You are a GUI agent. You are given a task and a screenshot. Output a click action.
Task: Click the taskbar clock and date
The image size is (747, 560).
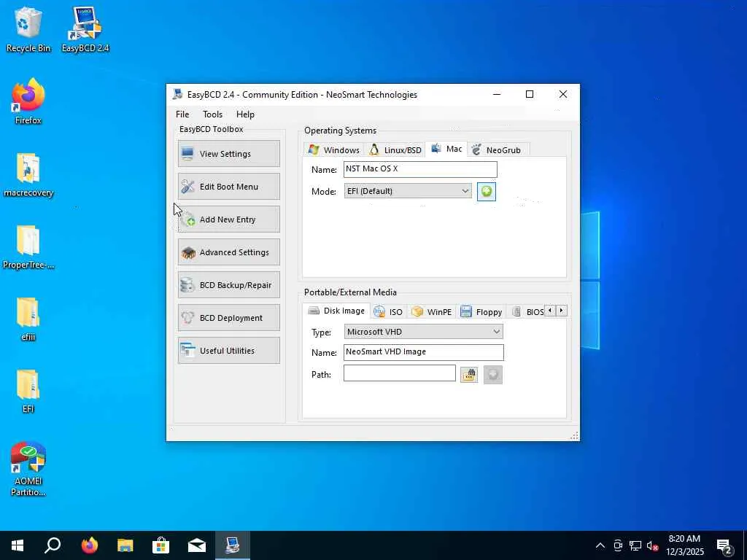point(684,545)
